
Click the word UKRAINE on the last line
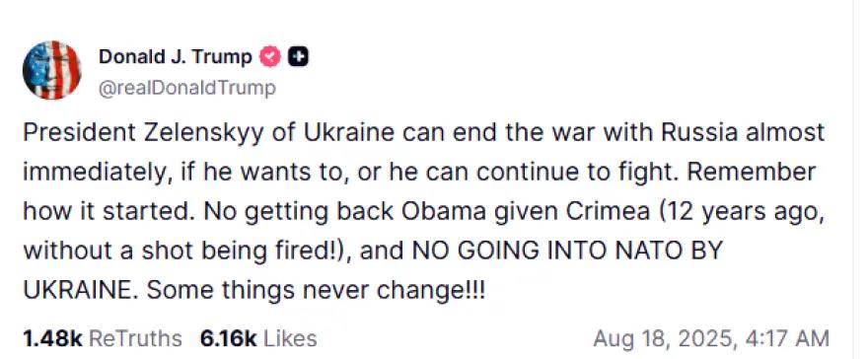coord(78,290)
